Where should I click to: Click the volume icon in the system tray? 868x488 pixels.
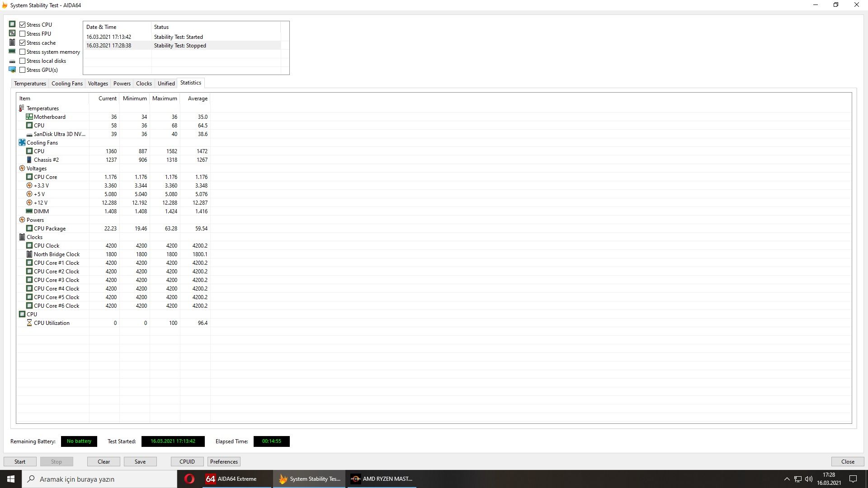(809, 479)
